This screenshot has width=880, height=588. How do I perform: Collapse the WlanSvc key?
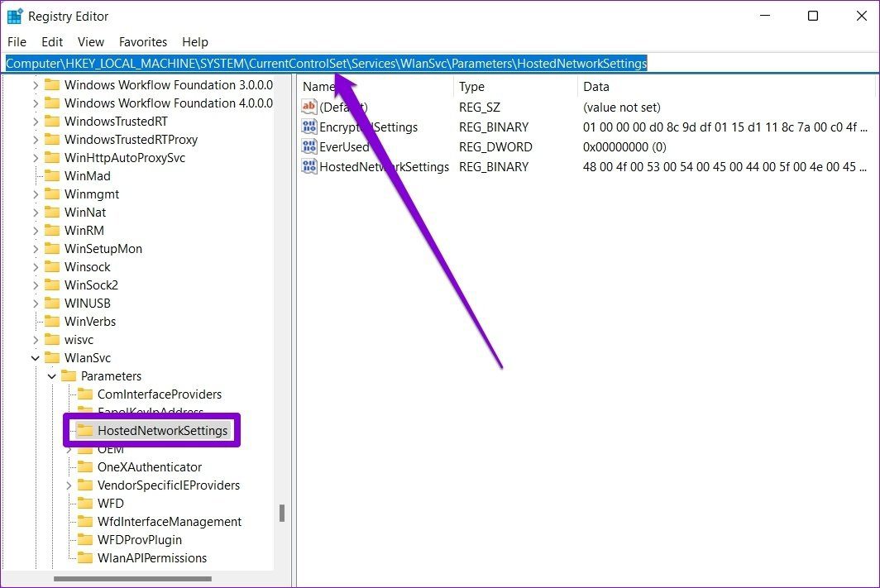[36, 358]
